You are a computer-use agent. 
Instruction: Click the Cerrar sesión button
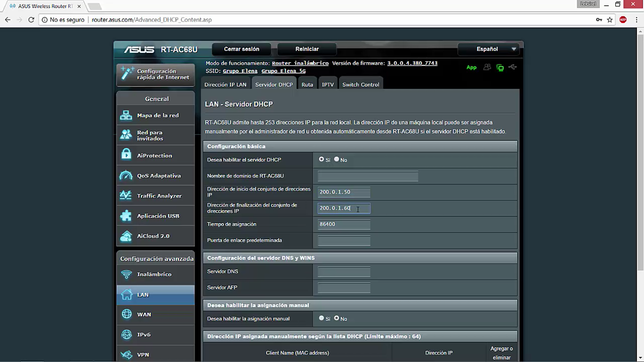(x=241, y=49)
